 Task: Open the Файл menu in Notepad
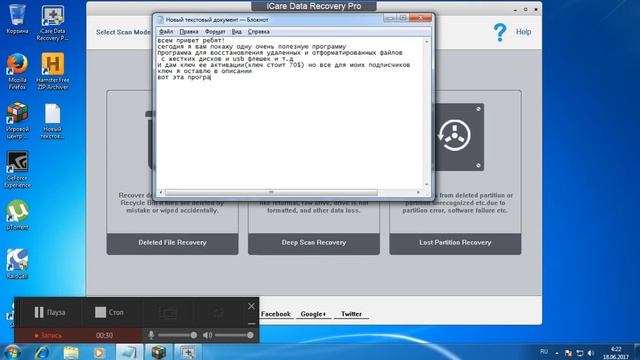166,32
